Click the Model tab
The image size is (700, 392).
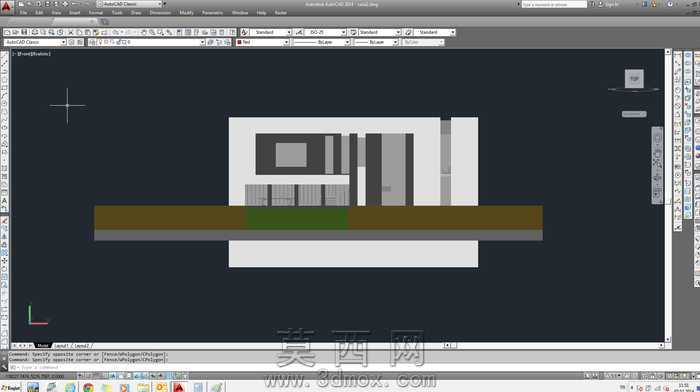click(x=42, y=346)
